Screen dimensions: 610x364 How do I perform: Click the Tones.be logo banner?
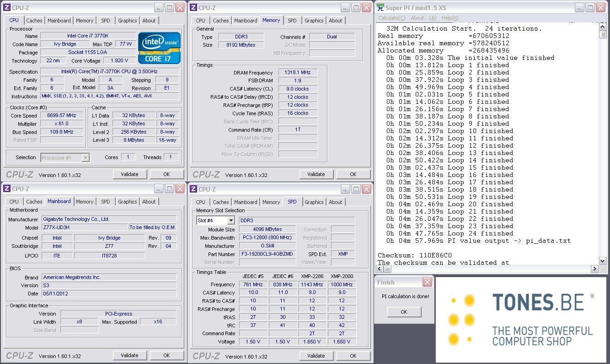521,320
